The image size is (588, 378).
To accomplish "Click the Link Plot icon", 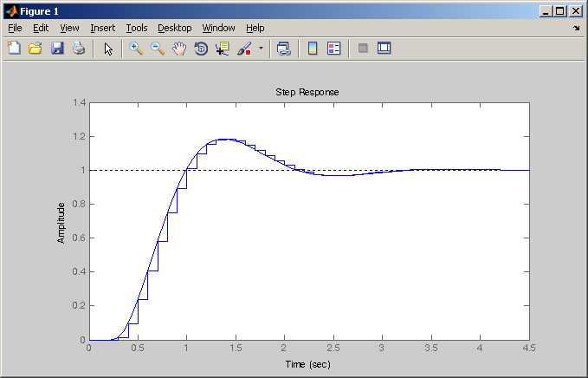I will coord(283,49).
